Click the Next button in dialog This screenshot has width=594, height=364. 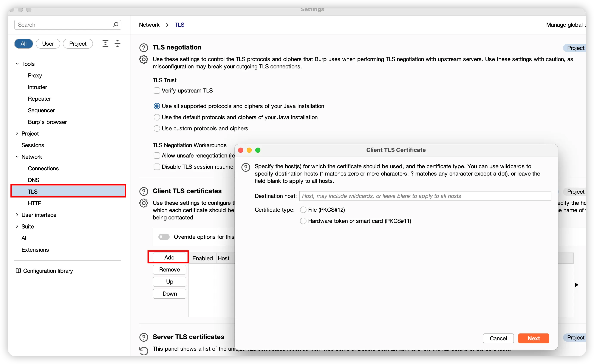pos(533,338)
